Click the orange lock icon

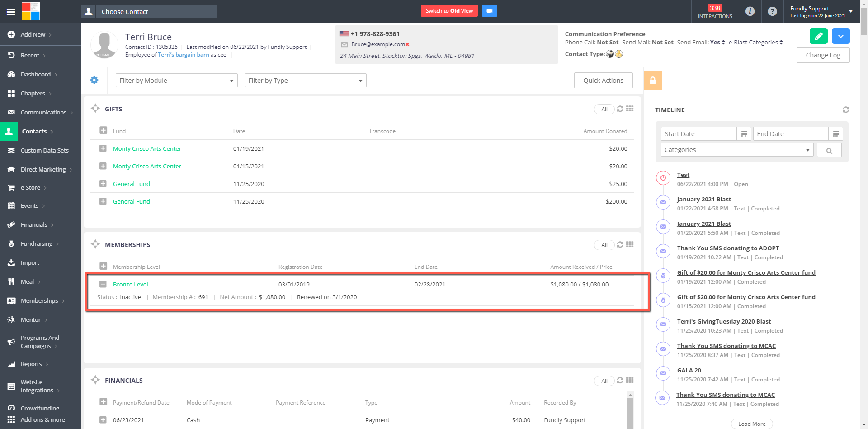pos(653,81)
